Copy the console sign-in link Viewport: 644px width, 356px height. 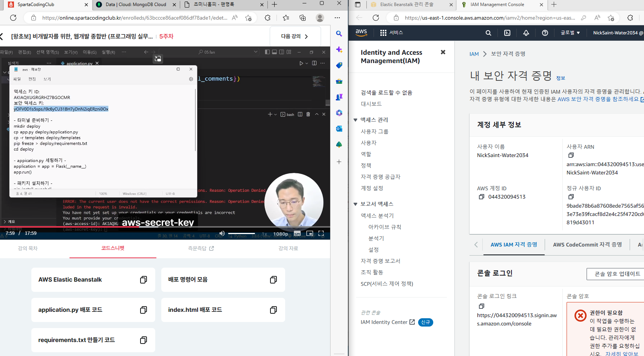(x=482, y=306)
